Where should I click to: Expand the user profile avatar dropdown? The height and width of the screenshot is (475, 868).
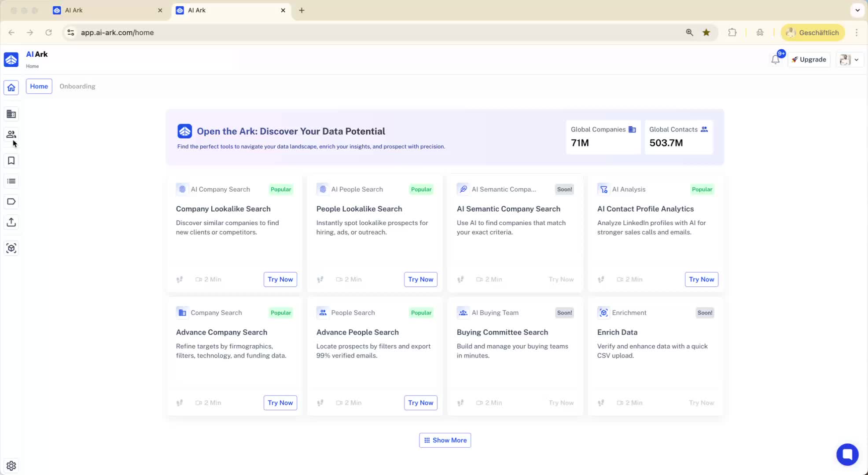pos(849,60)
